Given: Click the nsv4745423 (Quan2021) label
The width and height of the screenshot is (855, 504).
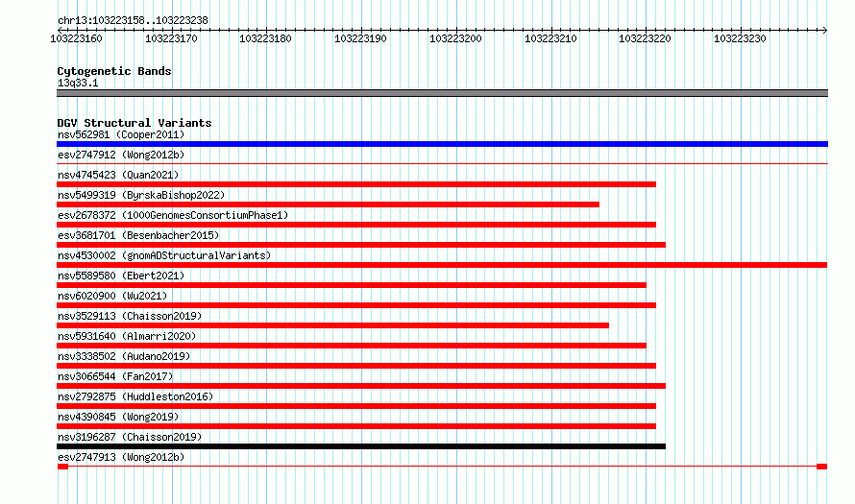Looking at the screenshot, I should pyautogui.click(x=118, y=175).
